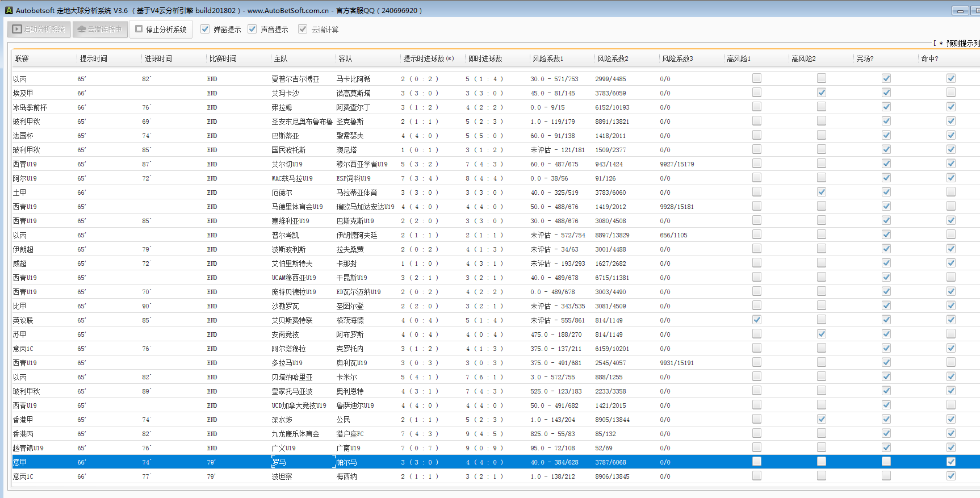980x498 pixels.
Task: Uncheck 命中? in the 法国杯 row
Action: [x=950, y=135]
